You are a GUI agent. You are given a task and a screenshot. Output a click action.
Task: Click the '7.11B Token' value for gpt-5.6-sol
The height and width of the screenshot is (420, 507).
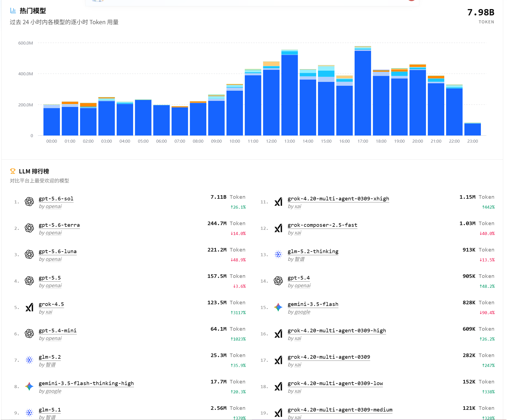(228, 197)
